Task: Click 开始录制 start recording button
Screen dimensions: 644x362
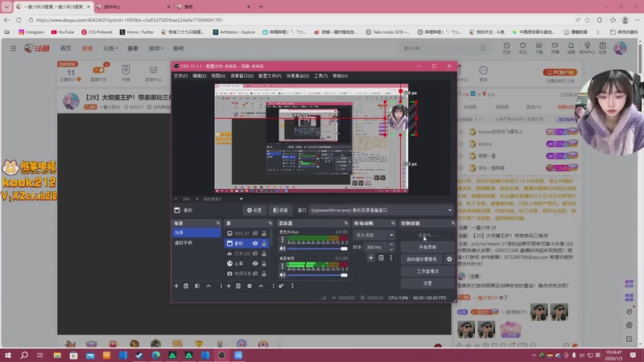Action: tap(427, 247)
